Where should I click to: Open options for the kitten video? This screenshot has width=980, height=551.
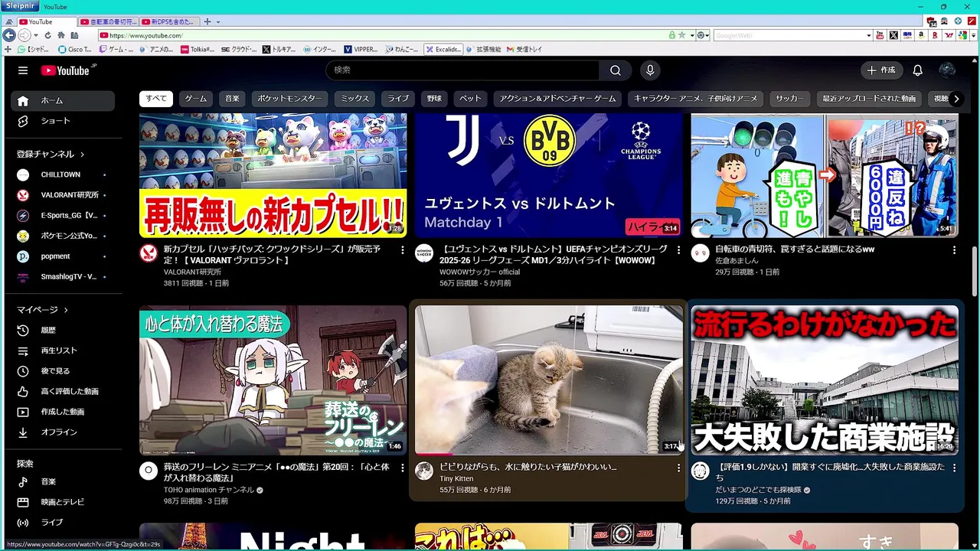pyautogui.click(x=678, y=468)
